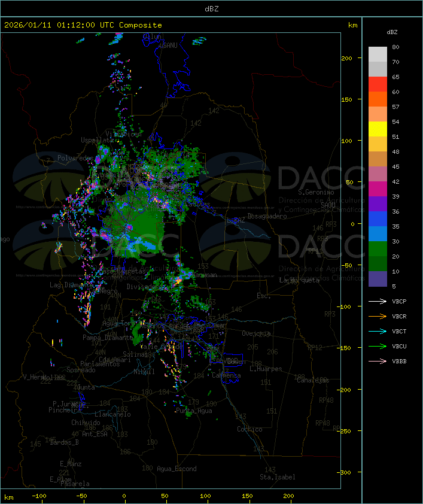Click the dBZ title at the top
This screenshot has width=423, height=504.
[x=211, y=8]
